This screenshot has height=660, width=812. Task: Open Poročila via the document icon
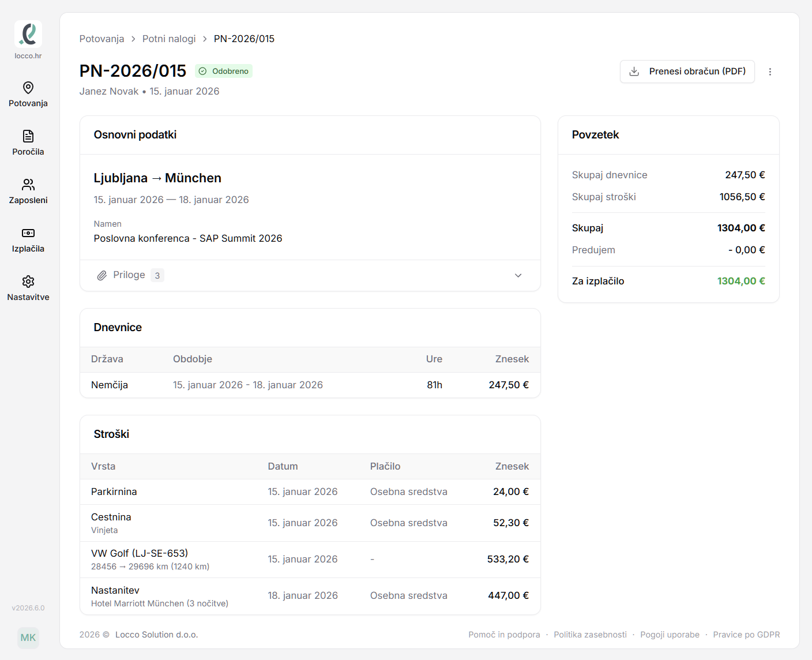pos(28,136)
